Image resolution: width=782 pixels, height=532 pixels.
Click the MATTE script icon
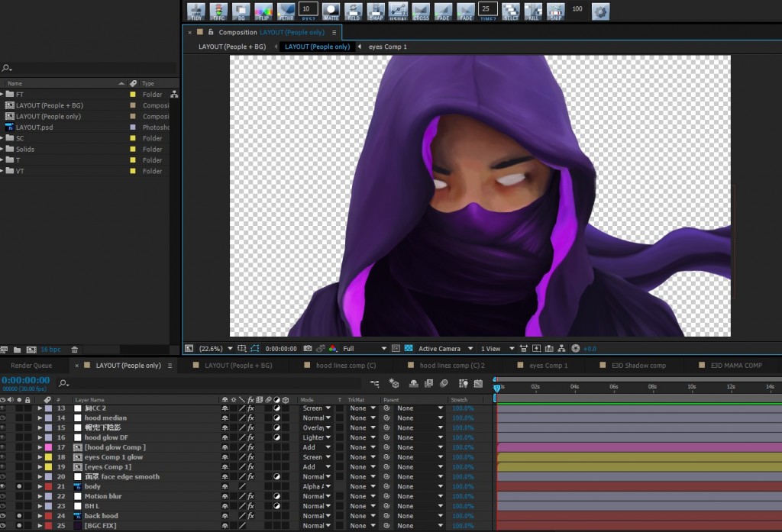pyautogui.click(x=331, y=11)
